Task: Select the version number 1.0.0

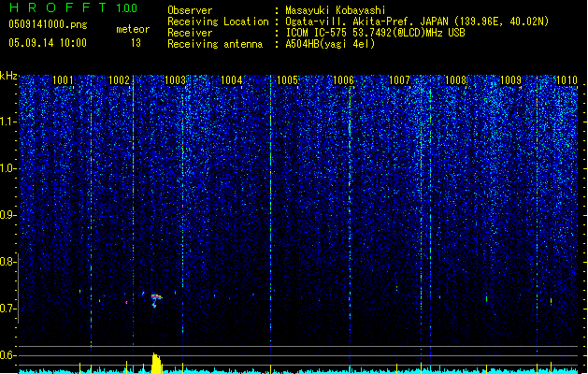Action: coord(127,8)
